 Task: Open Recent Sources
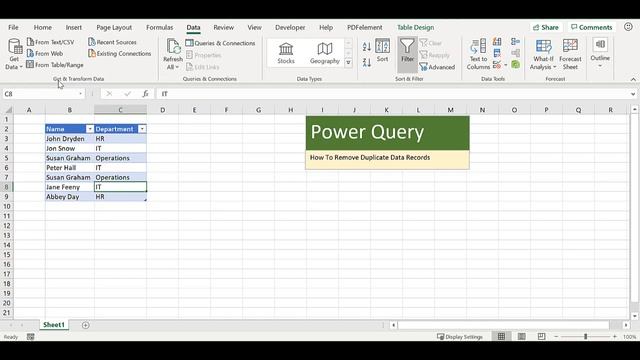click(x=113, y=42)
